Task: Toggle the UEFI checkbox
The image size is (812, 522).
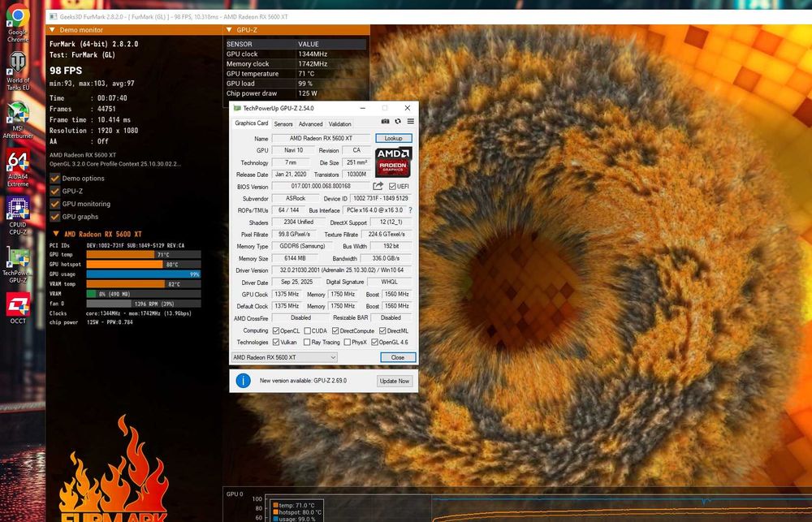Action: point(392,187)
